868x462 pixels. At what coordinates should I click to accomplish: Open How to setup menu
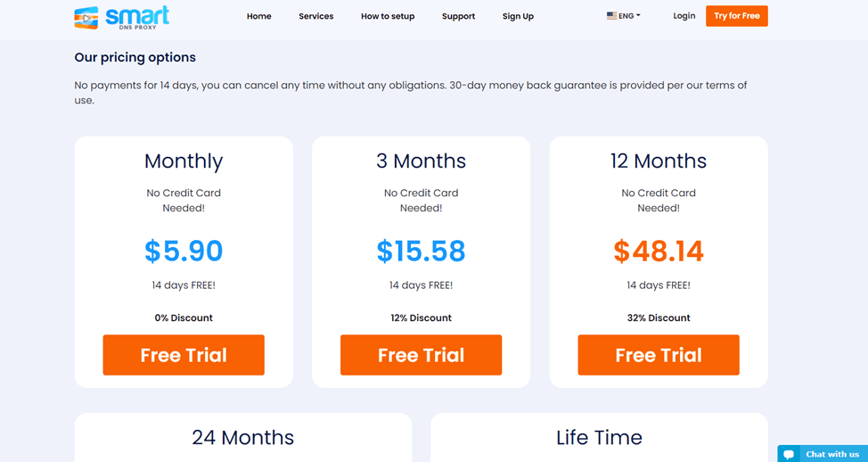pyautogui.click(x=388, y=16)
